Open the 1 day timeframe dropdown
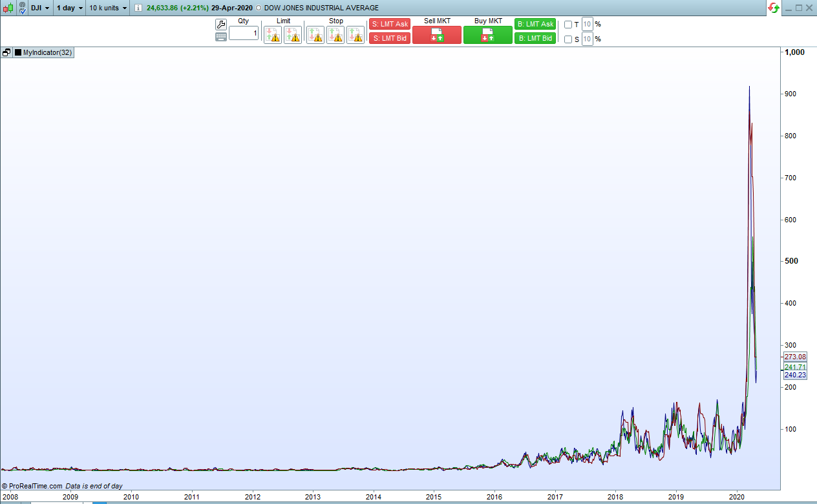817x504 pixels. (x=69, y=8)
